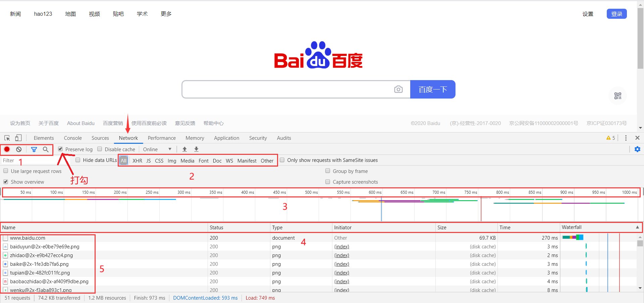Image resolution: width=644 pixels, height=303 pixels.
Task: Activate the inspect element picker icon
Action: pyautogui.click(x=7, y=138)
